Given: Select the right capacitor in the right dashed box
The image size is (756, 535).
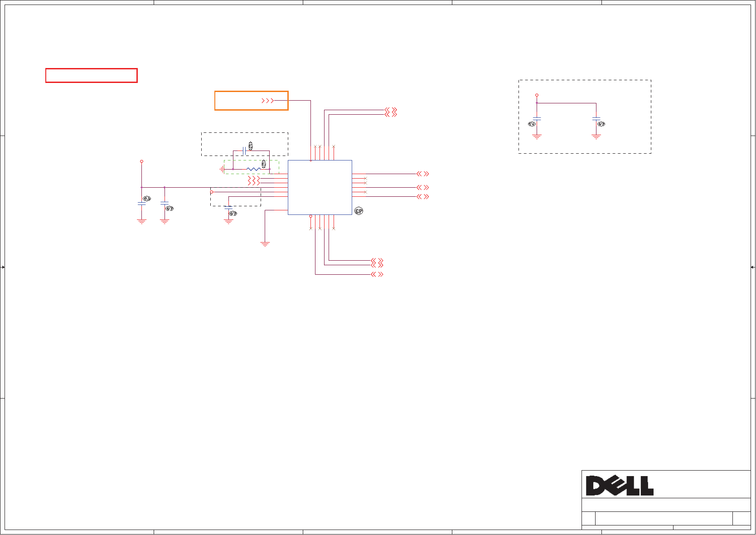Looking at the screenshot, I should pyautogui.click(x=596, y=119).
